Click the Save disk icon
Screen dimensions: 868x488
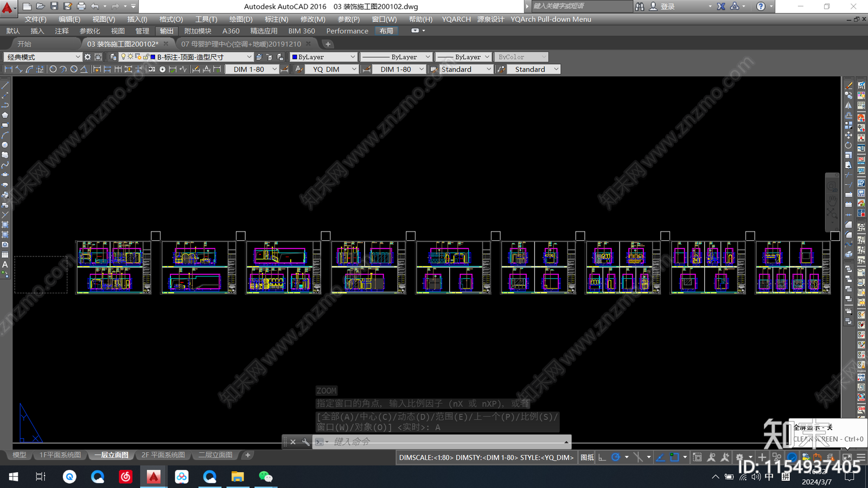[x=54, y=7]
